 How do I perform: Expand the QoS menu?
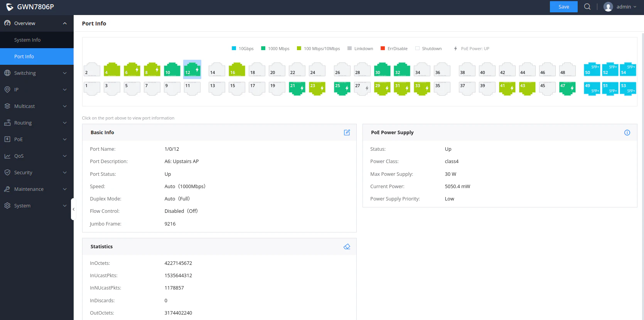37,156
